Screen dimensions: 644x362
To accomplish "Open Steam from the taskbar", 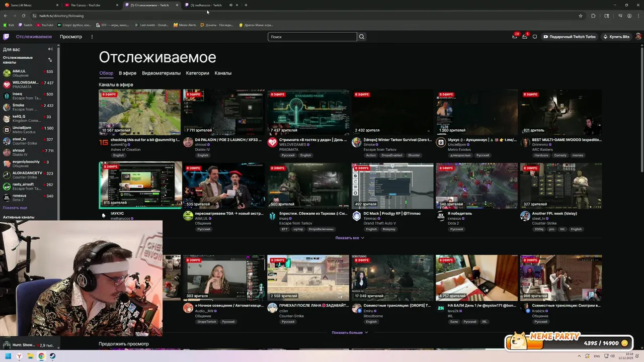I will click(x=52, y=356).
